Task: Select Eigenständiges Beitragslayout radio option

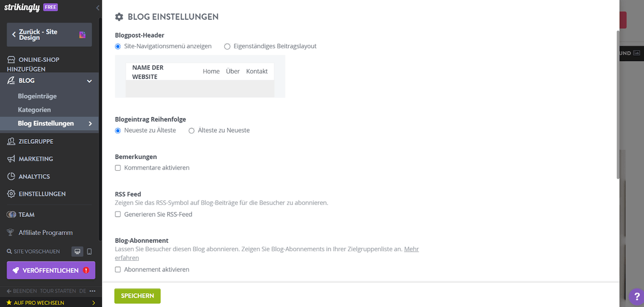Action: (x=227, y=46)
